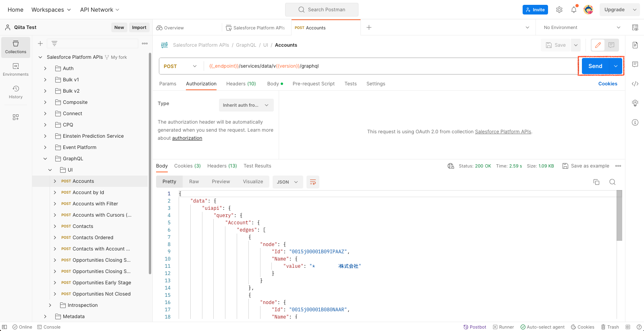The height and width of the screenshot is (331, 644).
Task: Open the notifications bell
Action: (574, 10)
